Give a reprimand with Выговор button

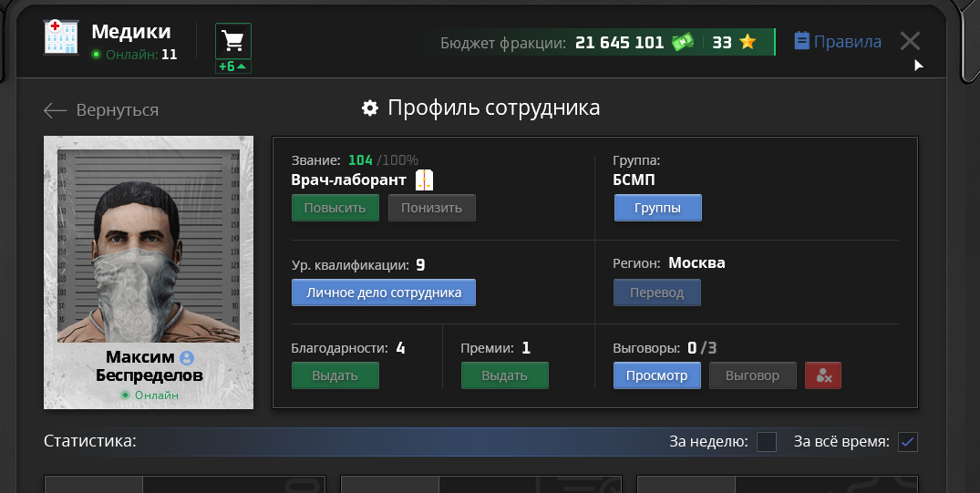click(752, 375)
